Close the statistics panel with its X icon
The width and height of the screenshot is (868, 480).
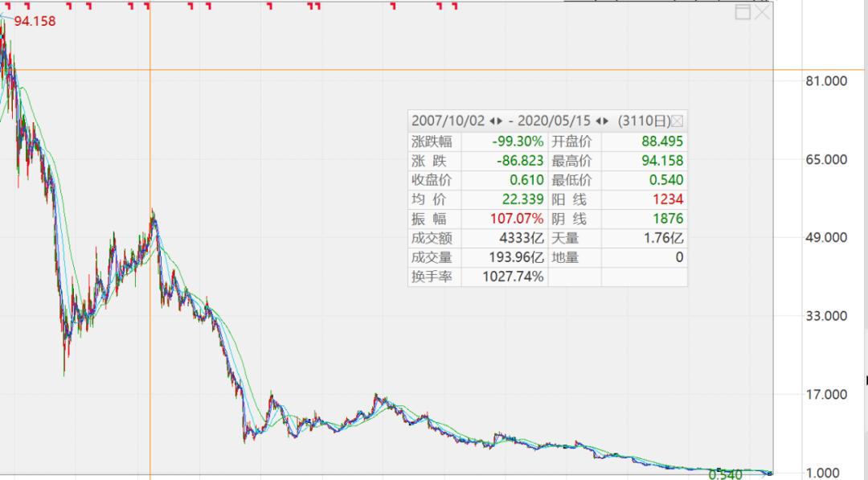pyautogui.click(x=678, y=119)
